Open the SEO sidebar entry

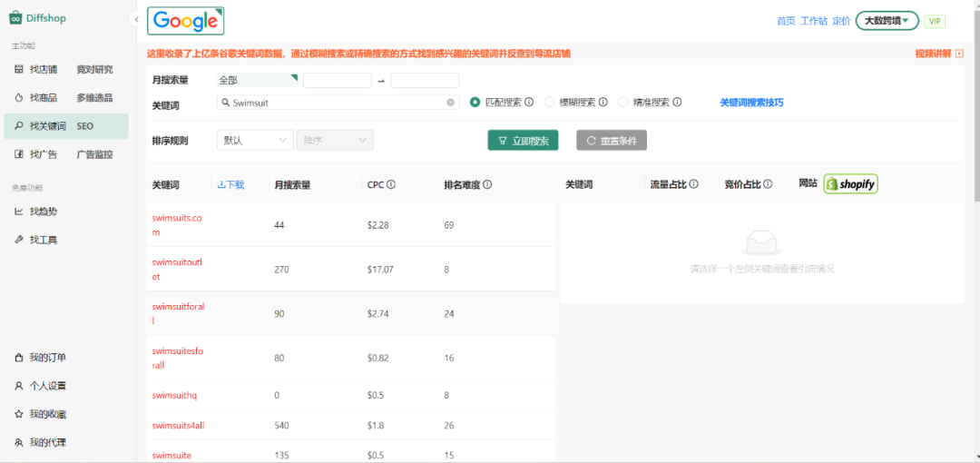click(85, 126)
